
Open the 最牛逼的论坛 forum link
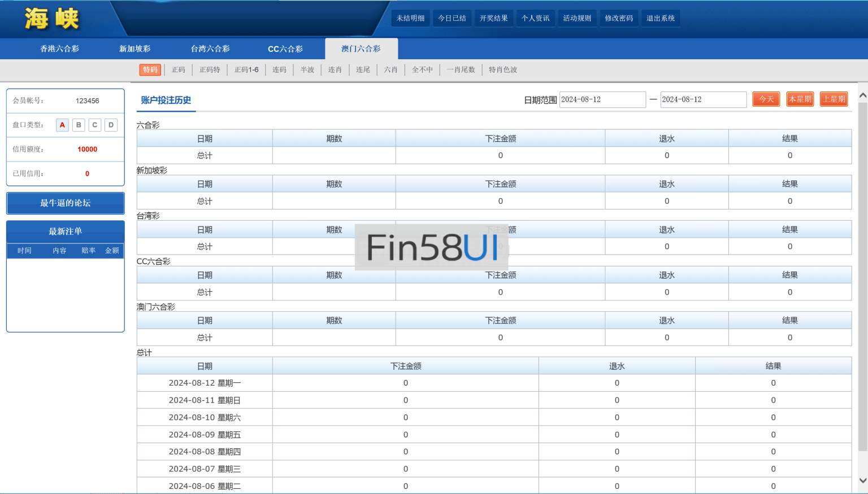click(66, 203)
